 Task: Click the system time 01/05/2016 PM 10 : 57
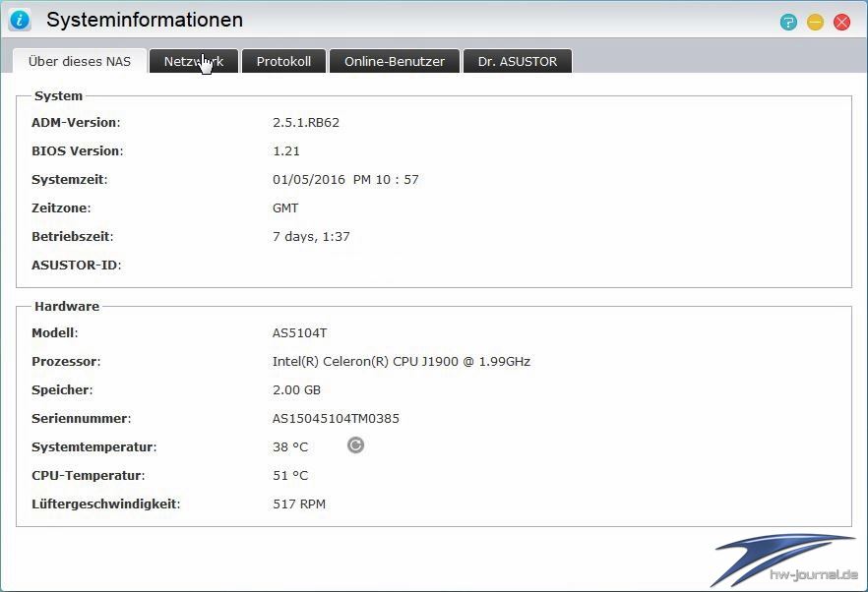[x=346, y=180]
